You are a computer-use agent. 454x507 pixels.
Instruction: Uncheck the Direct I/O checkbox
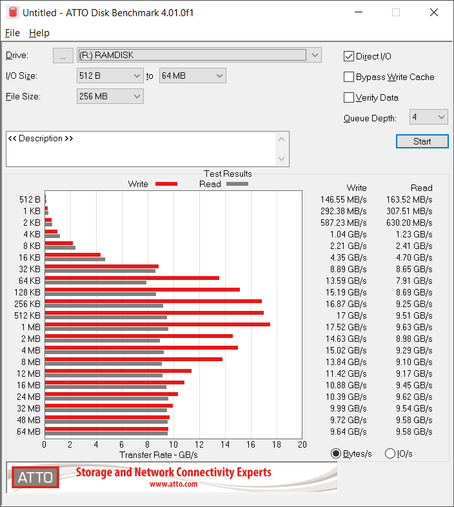coord(349,56)
